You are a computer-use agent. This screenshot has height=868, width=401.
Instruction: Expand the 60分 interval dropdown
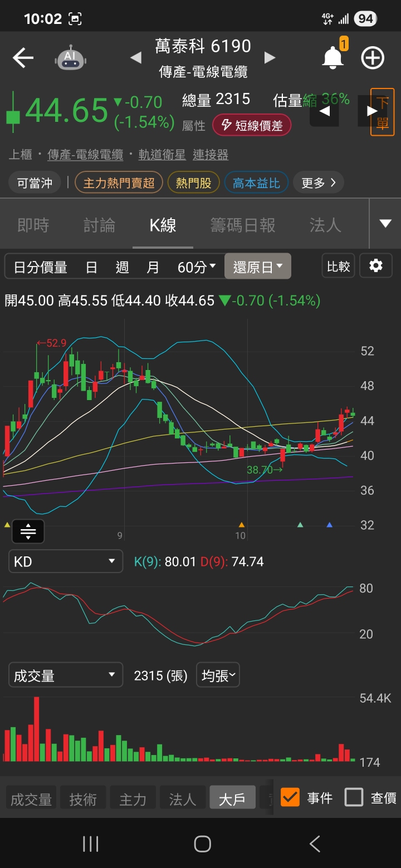pos(197,267)
